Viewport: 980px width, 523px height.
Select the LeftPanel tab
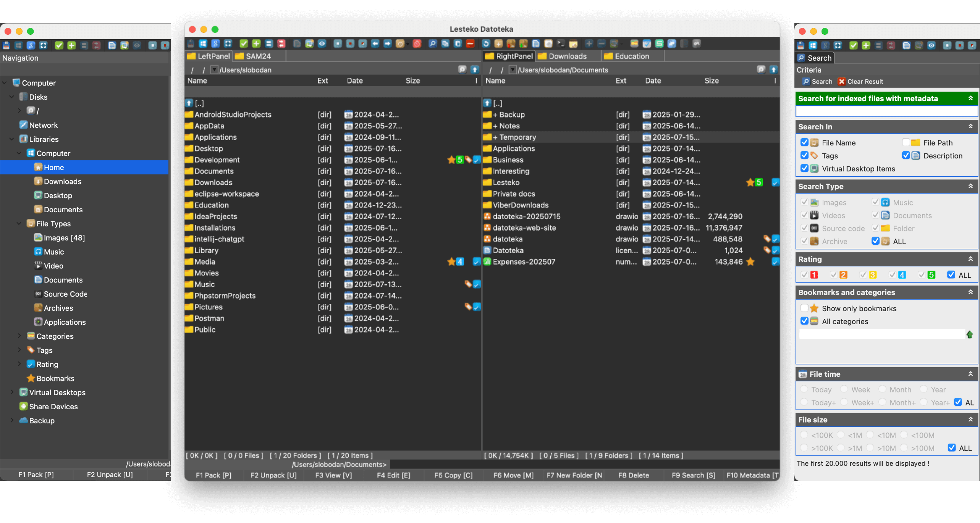(209, 56)
